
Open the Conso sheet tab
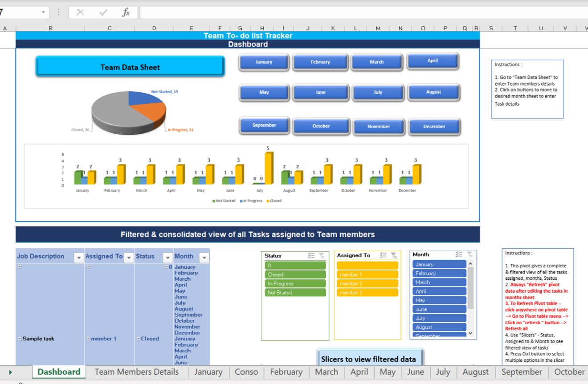point(246,372)
